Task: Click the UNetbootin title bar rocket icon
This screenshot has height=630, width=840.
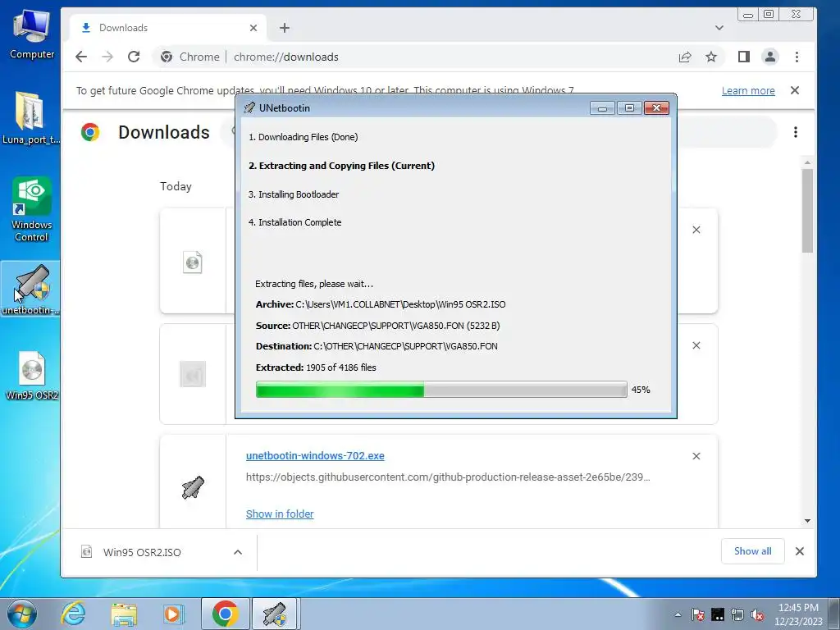Action: click(249, 108)
